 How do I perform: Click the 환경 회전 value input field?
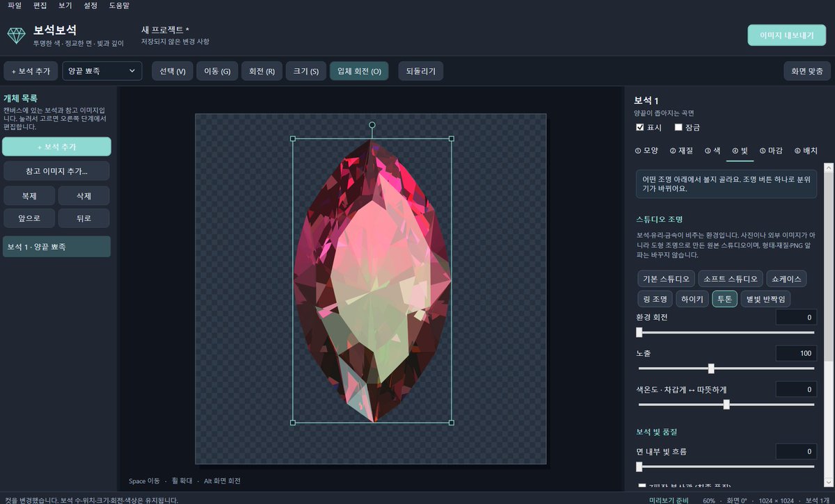pos(796,318)
